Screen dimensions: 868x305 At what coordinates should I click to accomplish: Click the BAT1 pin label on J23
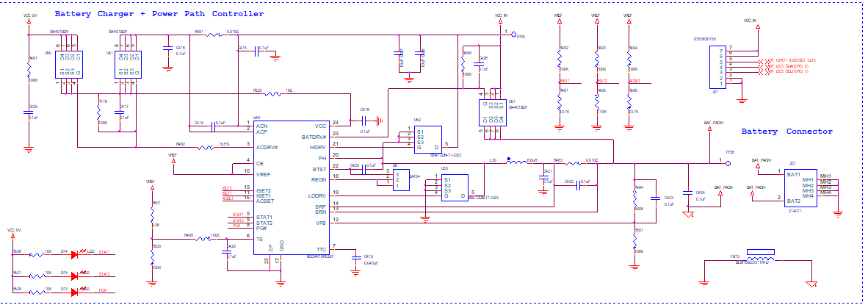[x=794, y=174]
